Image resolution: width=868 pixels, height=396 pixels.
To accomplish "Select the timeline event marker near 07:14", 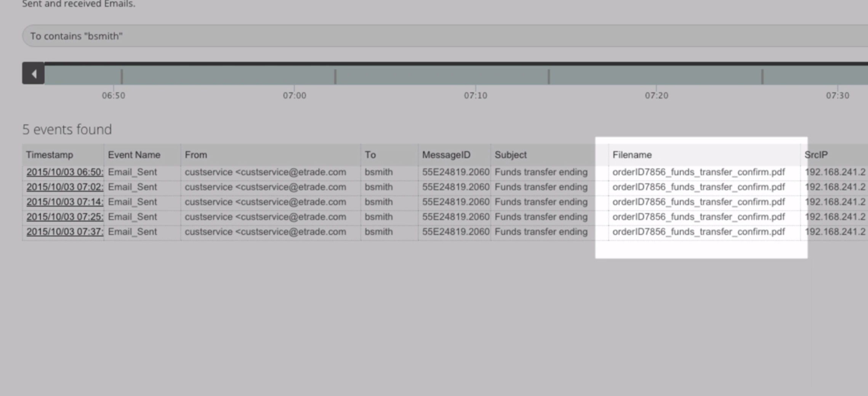I will pyautogui.click(x=549, y=77).
